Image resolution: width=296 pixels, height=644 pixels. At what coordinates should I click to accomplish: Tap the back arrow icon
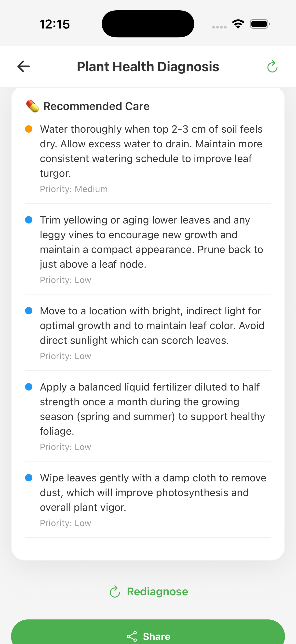[x=24, y=67]
